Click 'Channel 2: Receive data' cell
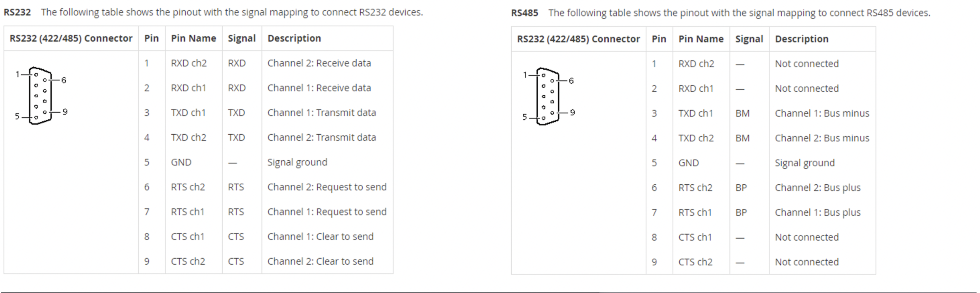 click(x=319, y=63)
